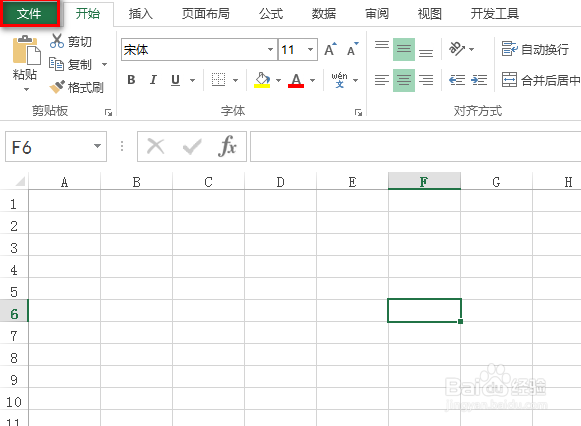
Task: Open Insert Function fx icon
Action: tap(227, 146)
